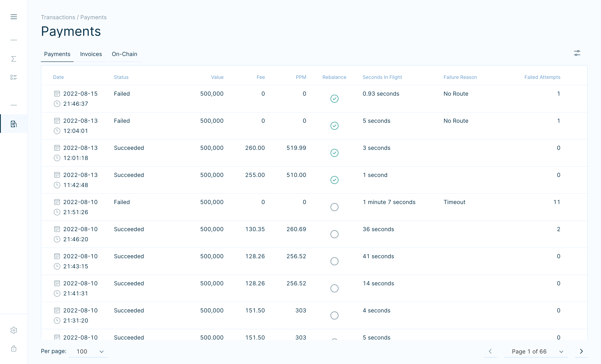Open the list view sidebar icon
This screenshot has width=601, height=364.
coord(14,77)
